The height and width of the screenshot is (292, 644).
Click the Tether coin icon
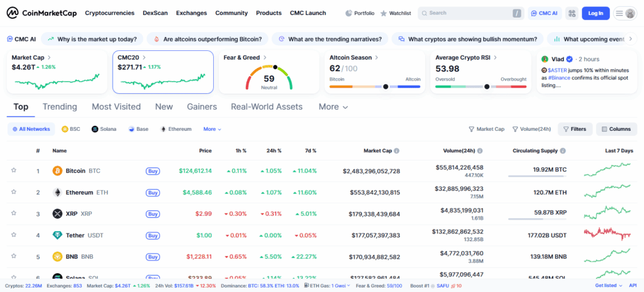(57, 235)
